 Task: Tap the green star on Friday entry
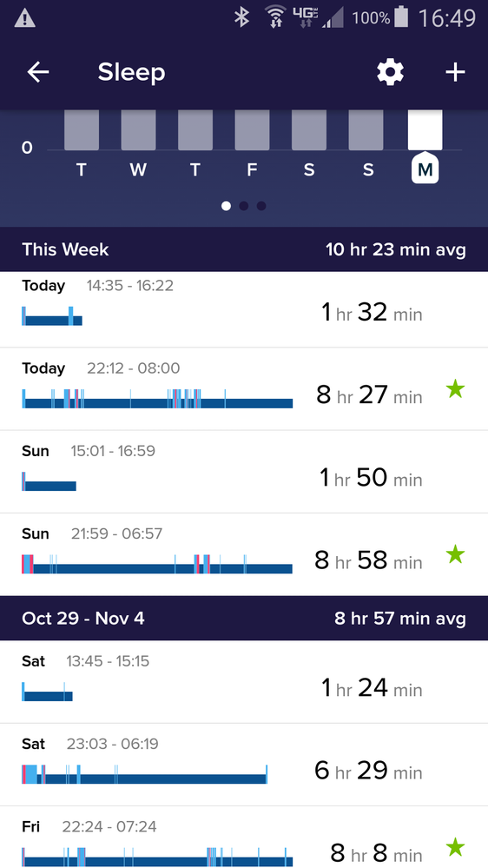[x=455, y=847]
